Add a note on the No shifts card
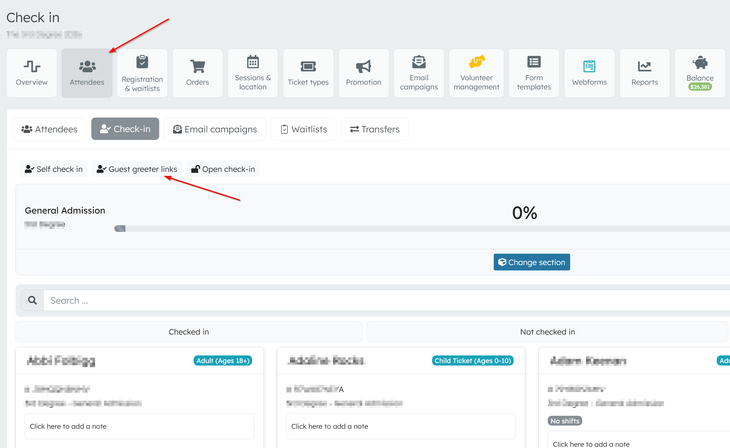Viewport: 730px width, 448px height. pyautogui.click(x=639, y=441)
